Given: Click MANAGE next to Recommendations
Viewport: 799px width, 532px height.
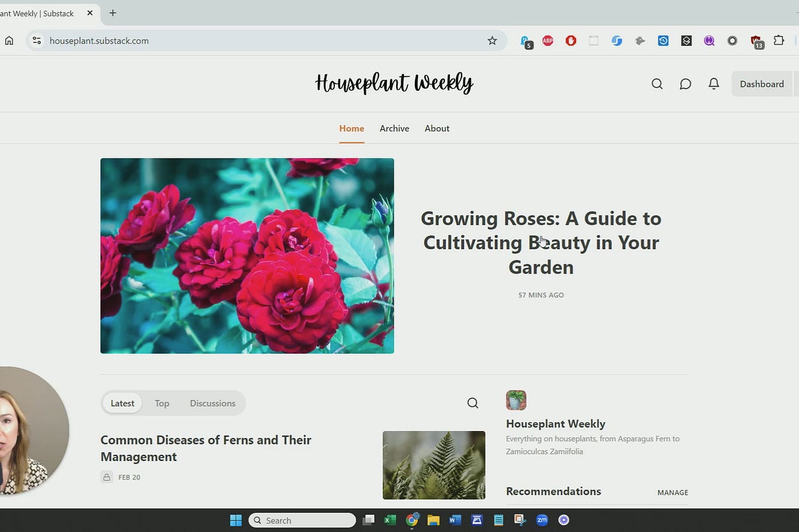Looking at the screenshot, I should coord(672,492).
